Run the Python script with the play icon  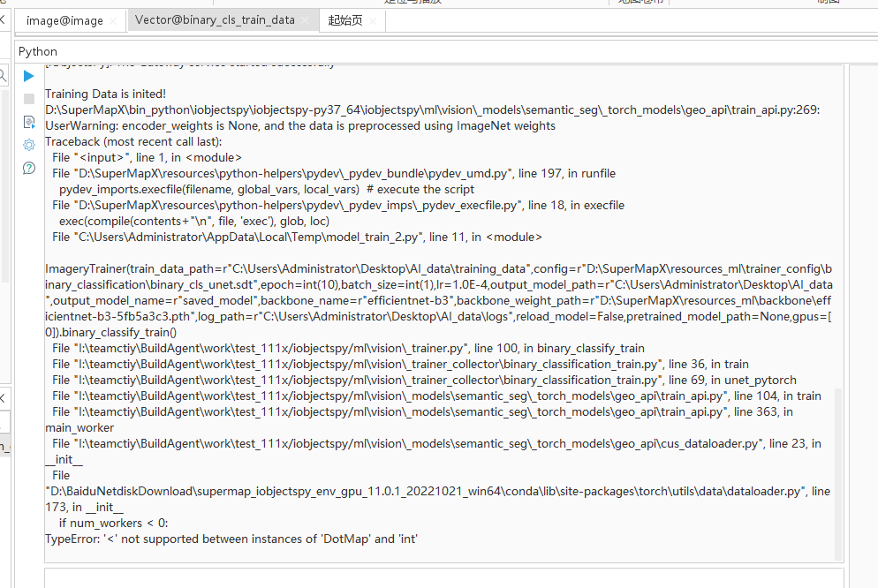[x=29, y=76]
